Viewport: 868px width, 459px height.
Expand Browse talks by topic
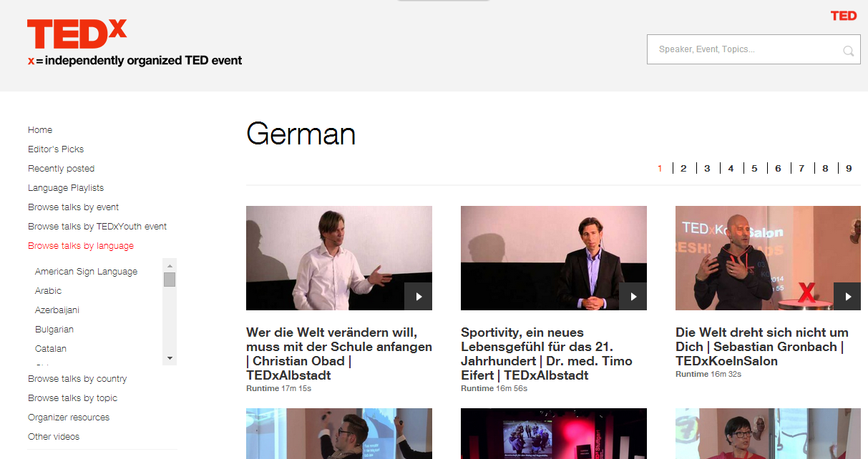click(73, 398)
